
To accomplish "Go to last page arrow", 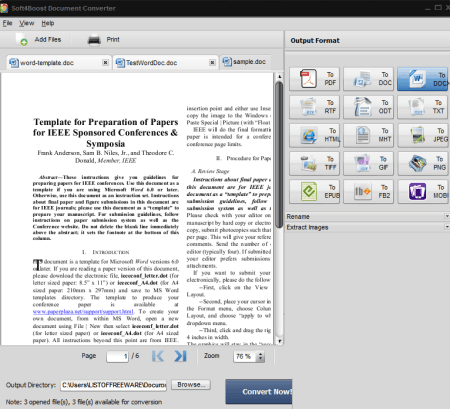I will [180, 356].
